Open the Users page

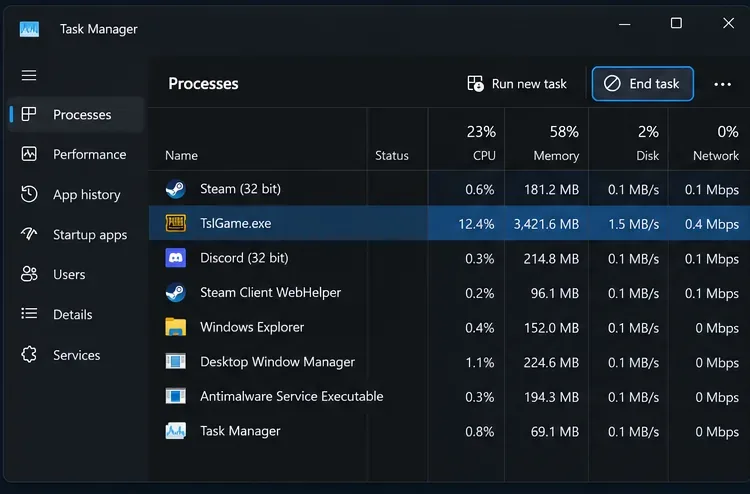click(x=77, y=274)
